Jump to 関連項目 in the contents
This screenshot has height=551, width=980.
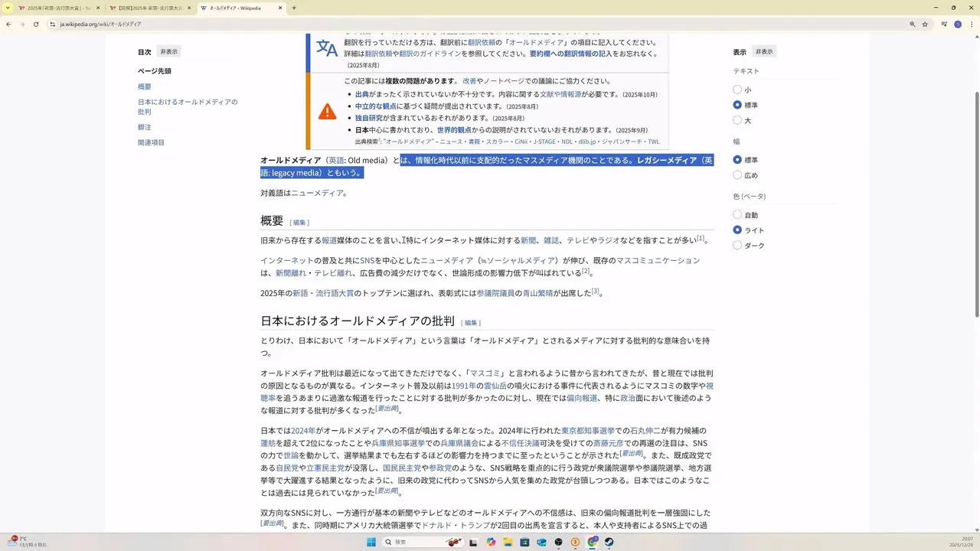[151, 142]
